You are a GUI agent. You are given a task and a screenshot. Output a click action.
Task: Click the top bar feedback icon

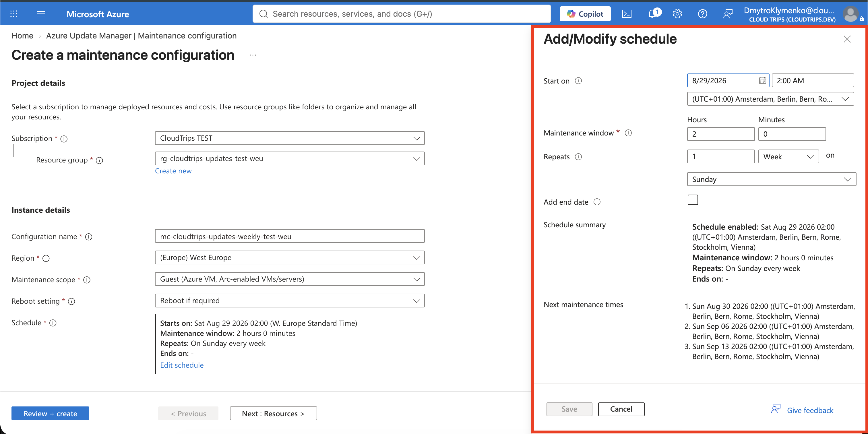pyautogui.click(x=728, y=14)
